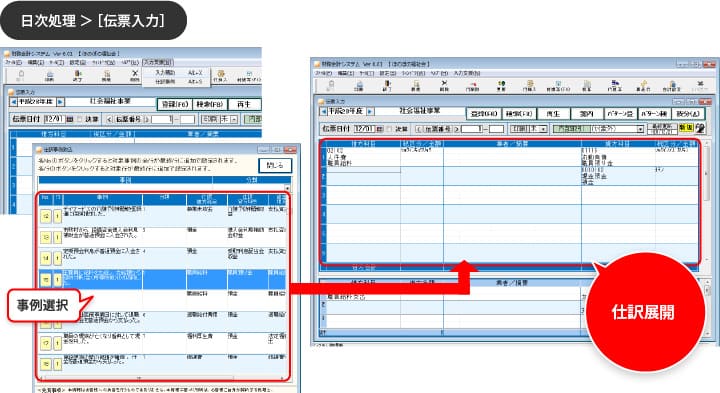Screen dimensions: 720x393
Task: Click the 社会福祉事業 label in the window with パターン buttons
Action: pos(420,111)
